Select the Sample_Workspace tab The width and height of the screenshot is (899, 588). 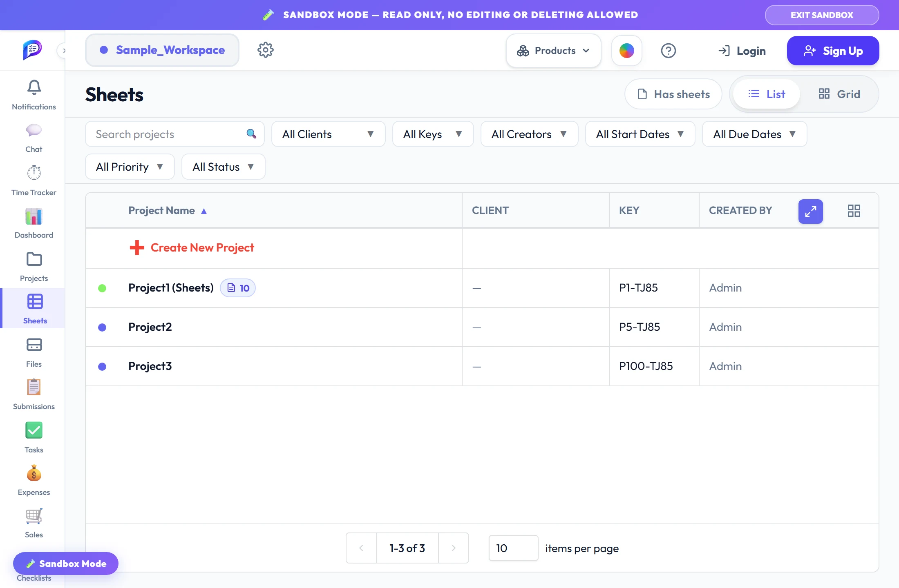162,50
